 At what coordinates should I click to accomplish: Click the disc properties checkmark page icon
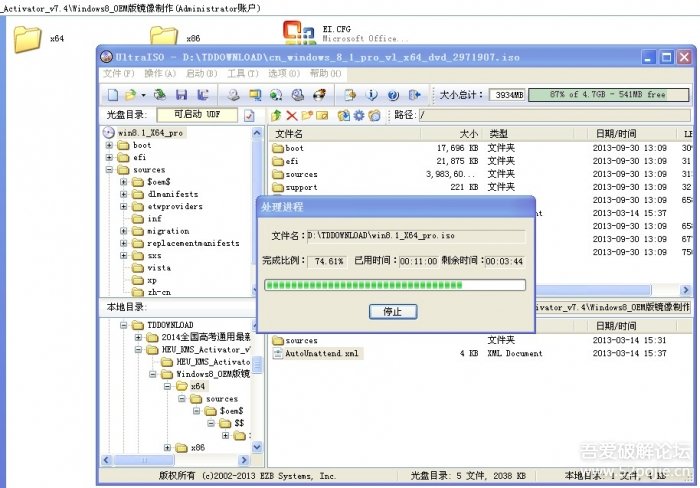coord(249,116)
